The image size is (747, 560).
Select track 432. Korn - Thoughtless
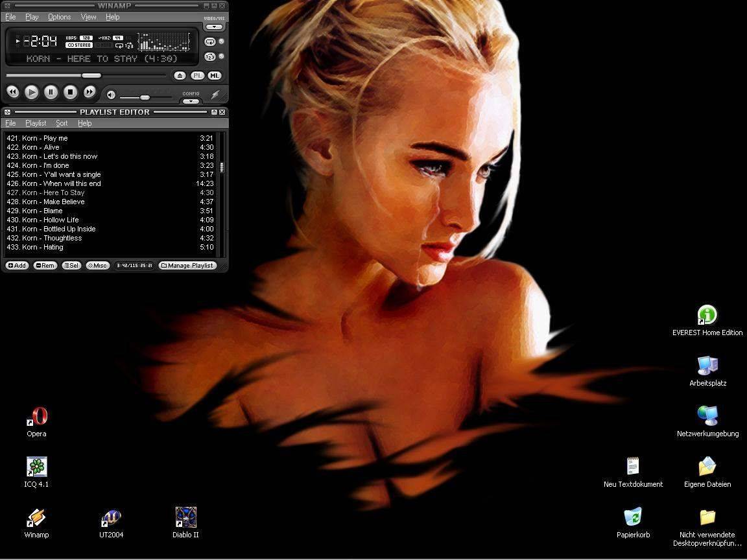point(110,238)
